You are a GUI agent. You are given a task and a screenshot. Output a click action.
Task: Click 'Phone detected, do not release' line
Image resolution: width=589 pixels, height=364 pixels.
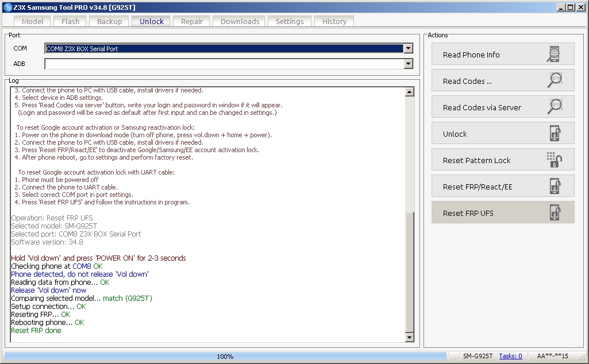(80, 274)
